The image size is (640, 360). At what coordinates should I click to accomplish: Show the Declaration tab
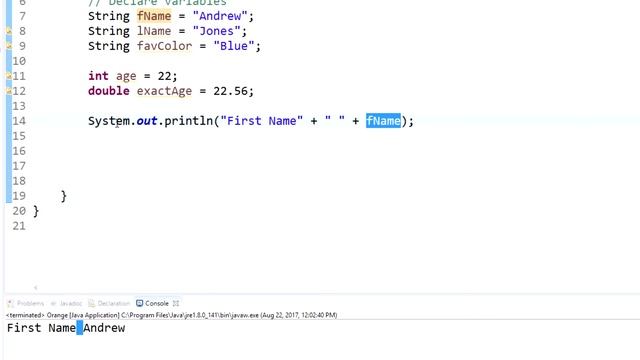point(109,303)
